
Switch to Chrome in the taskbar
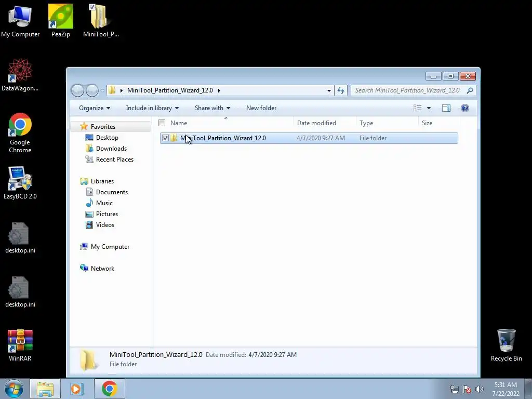109,389
